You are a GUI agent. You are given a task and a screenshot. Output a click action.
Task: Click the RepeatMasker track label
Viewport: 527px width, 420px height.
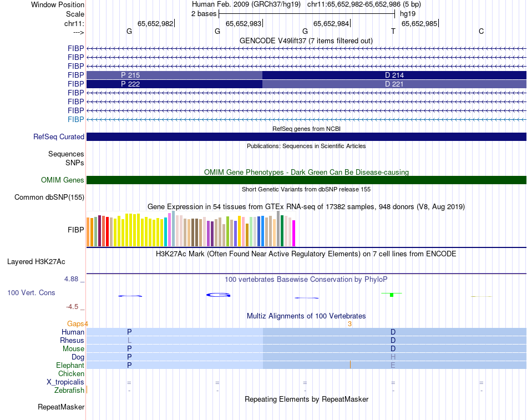click(x=61, y=407)
